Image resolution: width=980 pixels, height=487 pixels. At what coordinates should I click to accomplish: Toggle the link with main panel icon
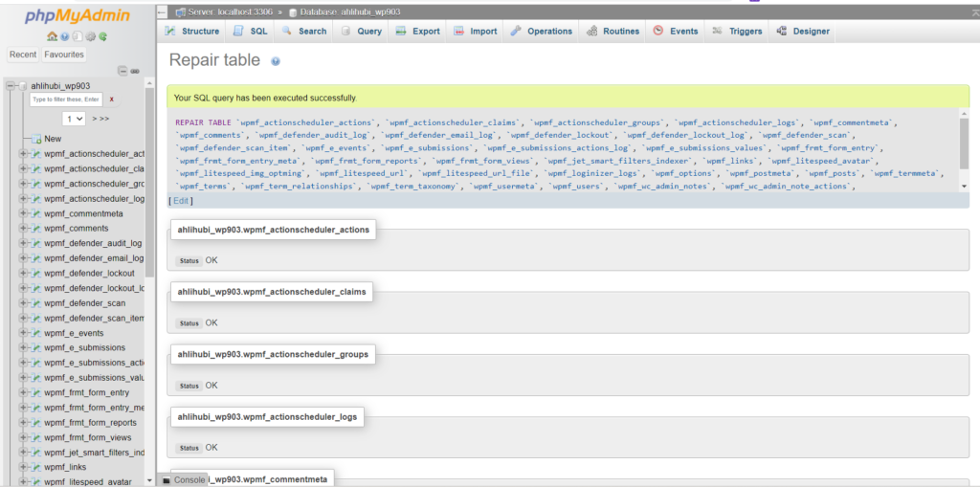135,71
